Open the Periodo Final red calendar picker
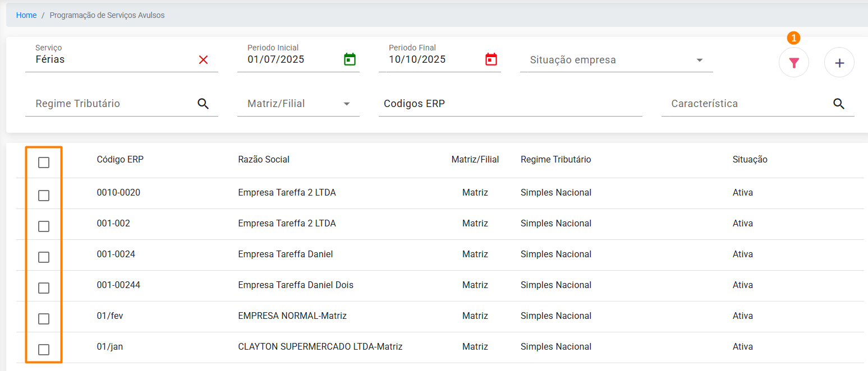This screenshot has width=868, height=371. click(491, 59)
